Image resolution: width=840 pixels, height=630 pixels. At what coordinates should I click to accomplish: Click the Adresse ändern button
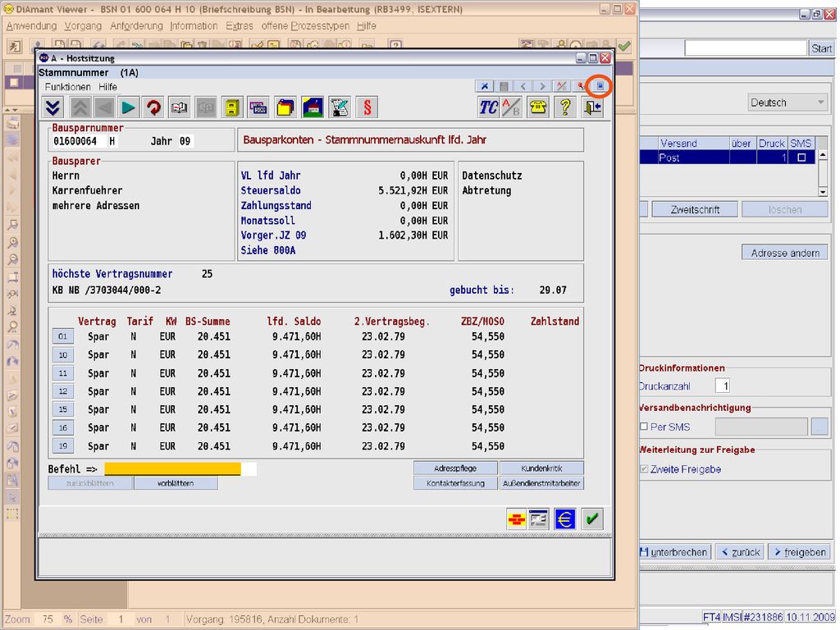tap(785, 253)
